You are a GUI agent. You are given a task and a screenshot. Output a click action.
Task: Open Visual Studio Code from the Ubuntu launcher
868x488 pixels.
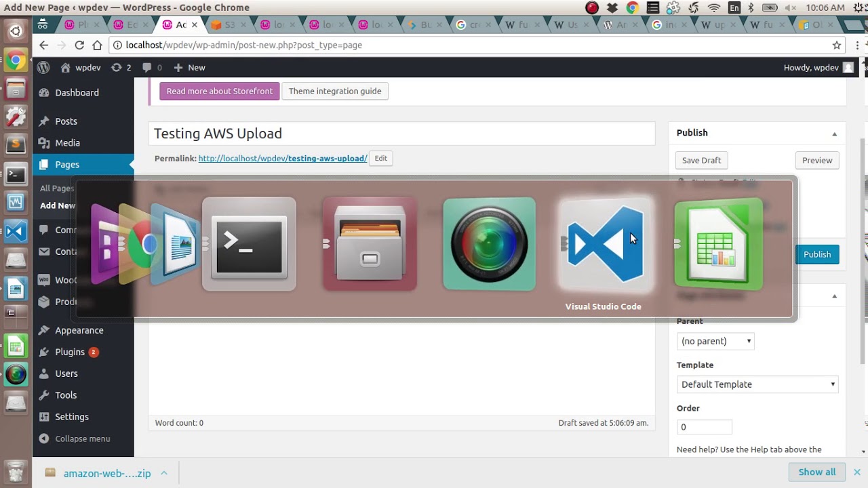pos(16,231)
